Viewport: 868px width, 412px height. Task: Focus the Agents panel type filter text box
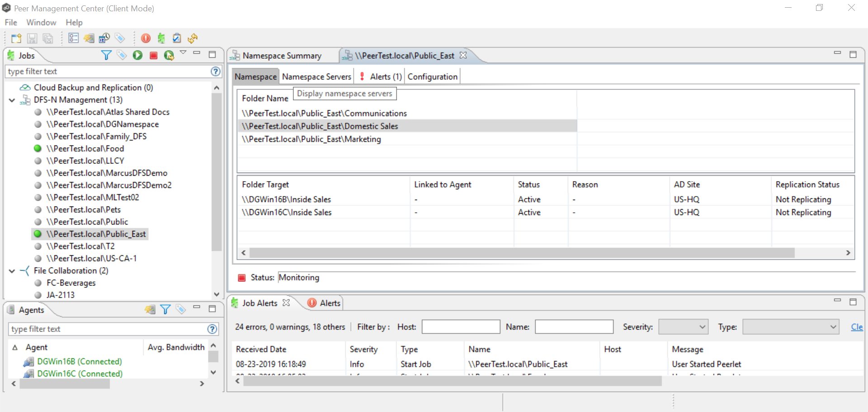[108, 329]
